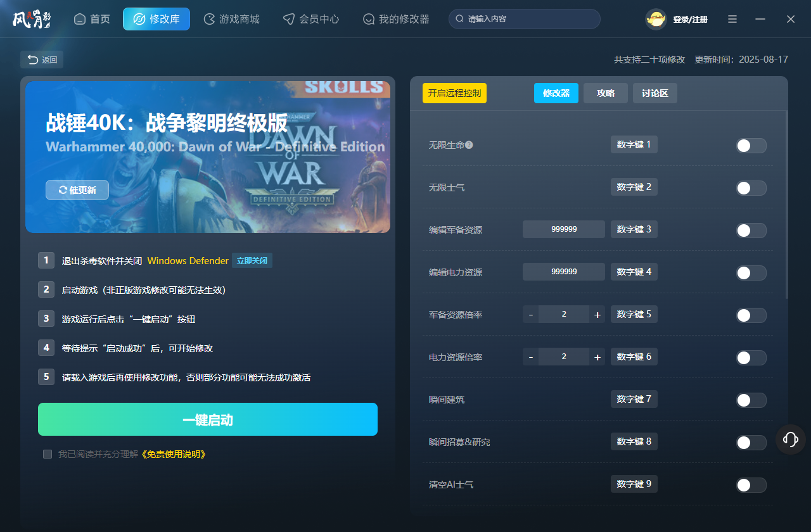
Task: Open the 免责使用说明 disclaimer link
Action: 172,454
